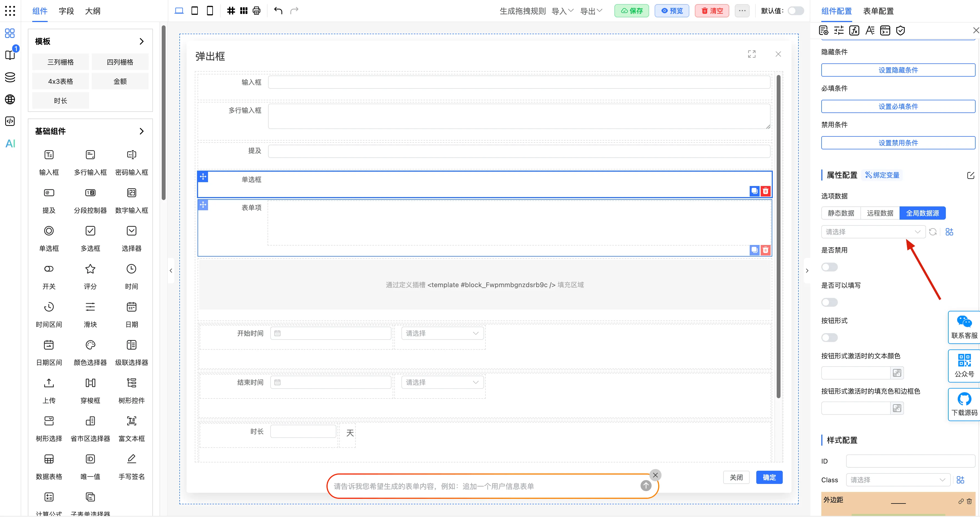
Task: Send the AI prompt arrow button
Action: [x=646, y=485]
